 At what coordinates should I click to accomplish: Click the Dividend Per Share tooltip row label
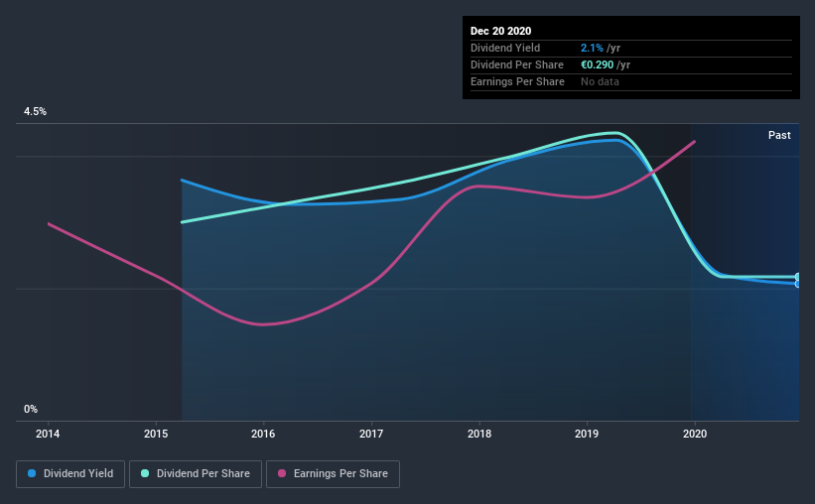pos(516,64)
